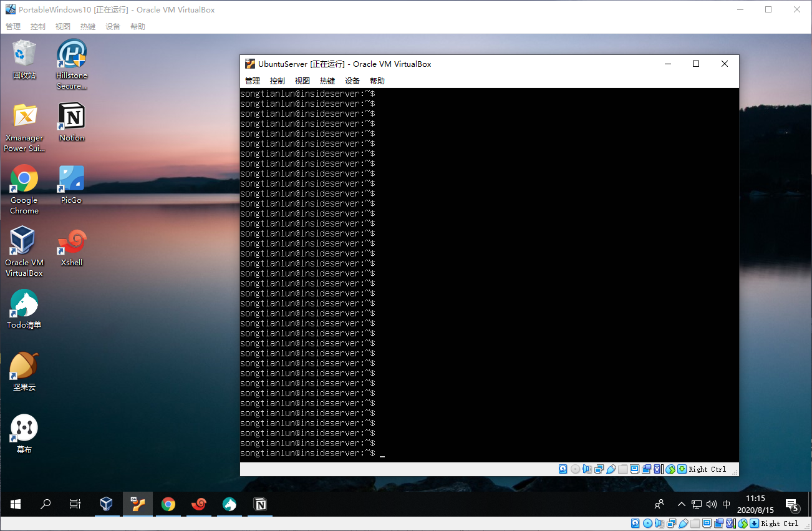Click hard disk indicator in UbuntuServer status bar
Screen dimensions: 812x531
(x=563, y=469)
